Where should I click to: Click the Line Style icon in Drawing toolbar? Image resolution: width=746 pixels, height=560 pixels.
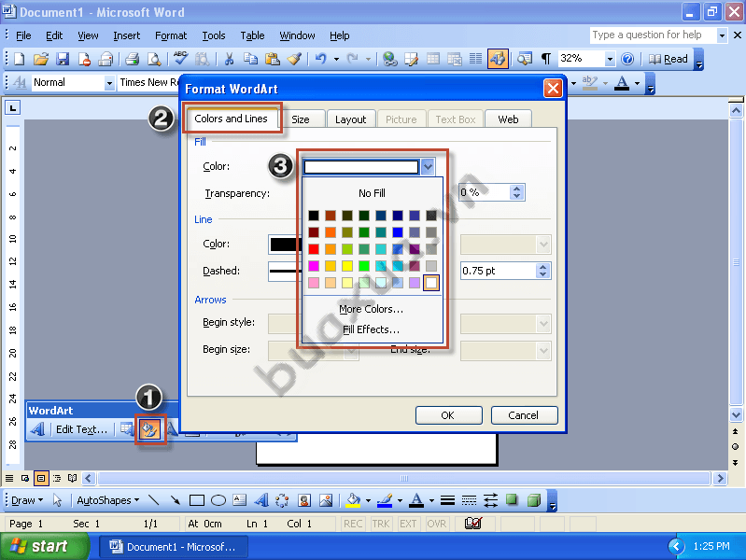447,500
